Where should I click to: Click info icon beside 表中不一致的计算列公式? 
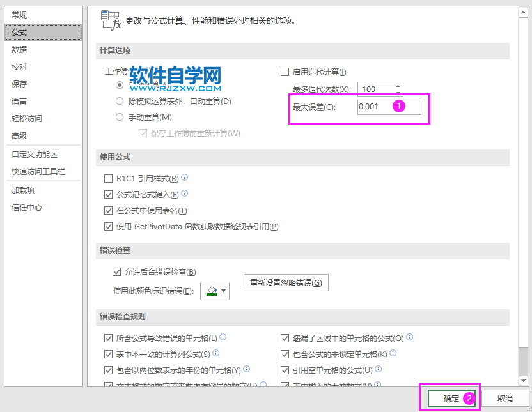coord(217,353)
